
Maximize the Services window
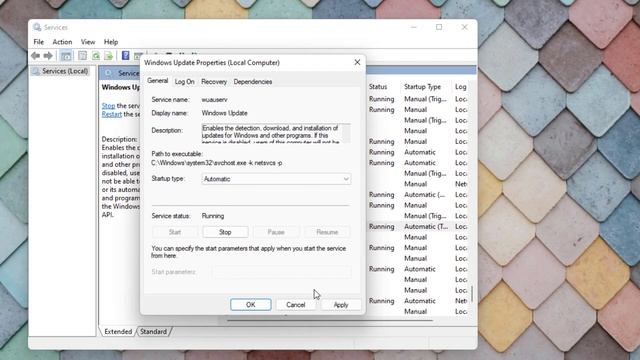(439, 27)
